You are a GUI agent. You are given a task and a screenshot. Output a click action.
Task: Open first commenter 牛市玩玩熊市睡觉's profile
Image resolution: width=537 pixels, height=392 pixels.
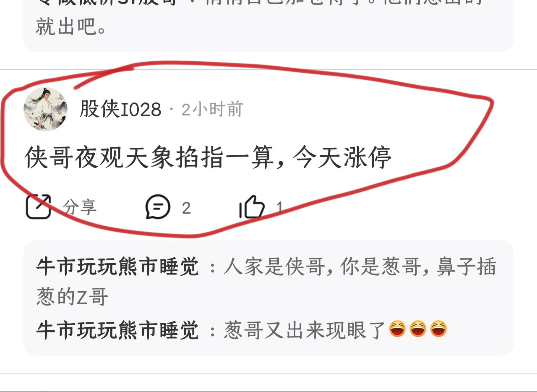117,267
